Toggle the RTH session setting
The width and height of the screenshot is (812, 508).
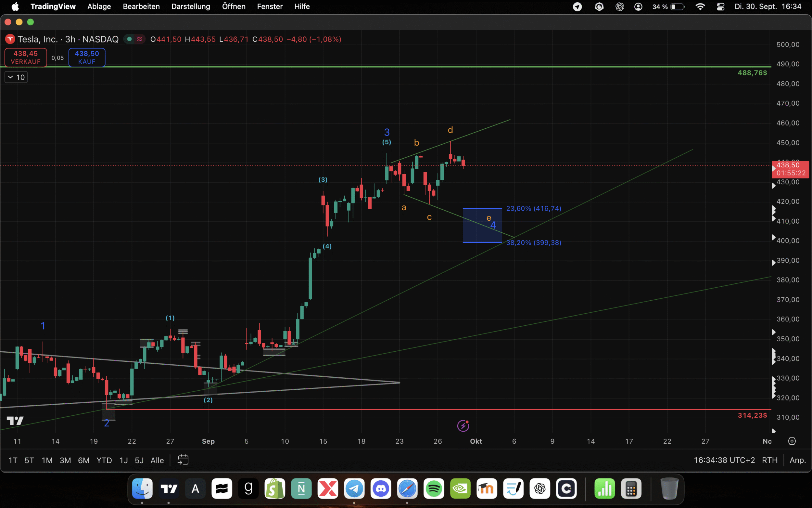(x=770, y=460)
